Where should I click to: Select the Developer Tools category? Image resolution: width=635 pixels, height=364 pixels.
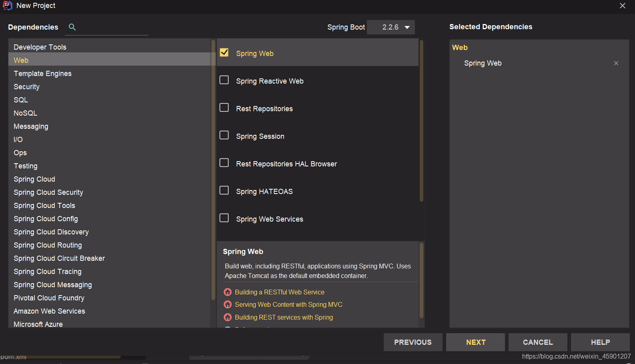(x=110, y=47)
